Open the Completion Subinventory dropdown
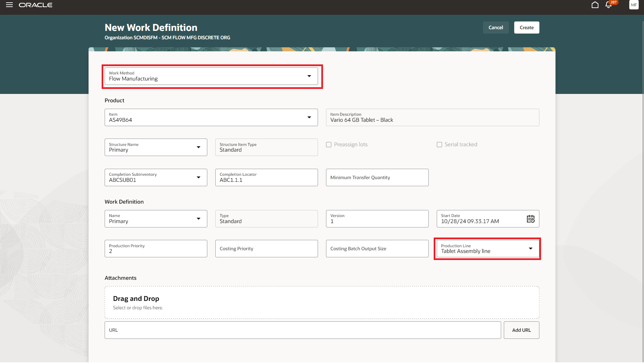 (x=198, y=177)
